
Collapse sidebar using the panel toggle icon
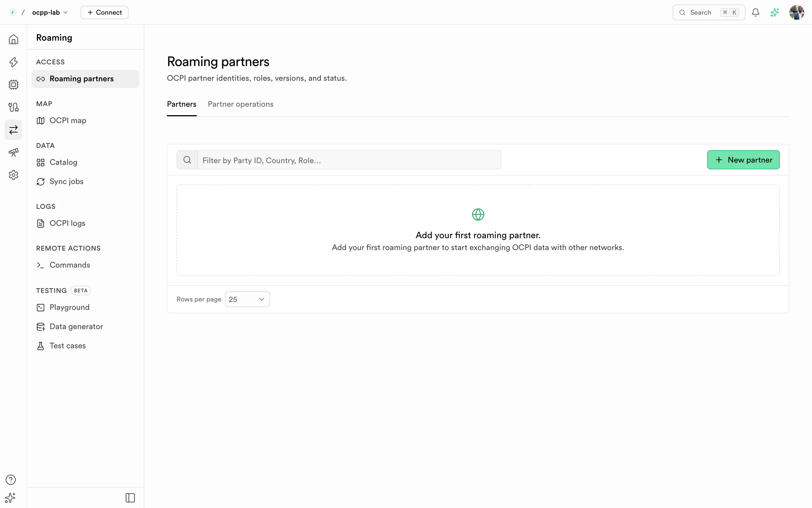(x=130, y=498)
